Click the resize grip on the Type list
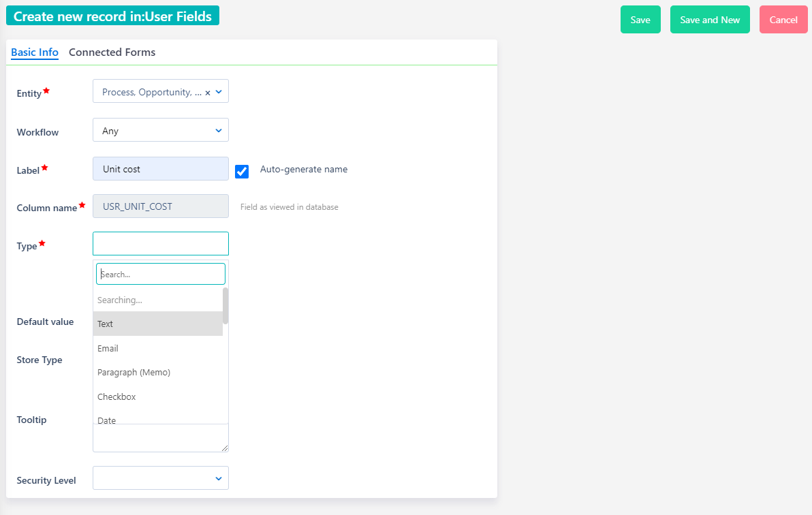 pos(225,448)
